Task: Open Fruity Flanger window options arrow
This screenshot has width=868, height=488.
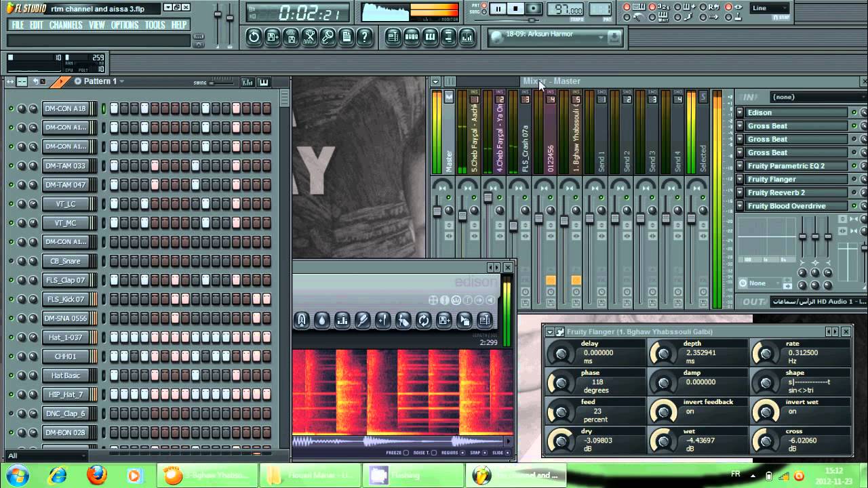Action: coord(550,331)
